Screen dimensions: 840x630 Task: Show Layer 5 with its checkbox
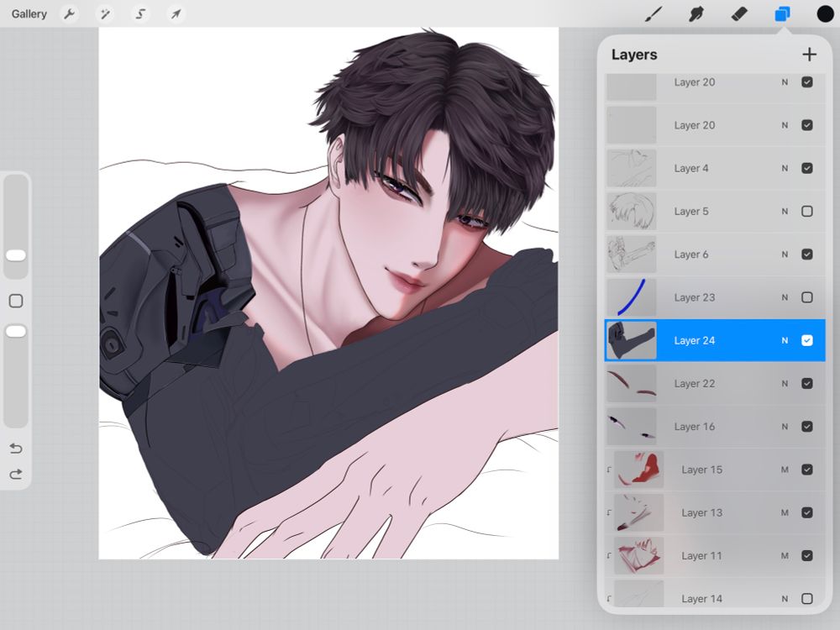tap(807, 211)
